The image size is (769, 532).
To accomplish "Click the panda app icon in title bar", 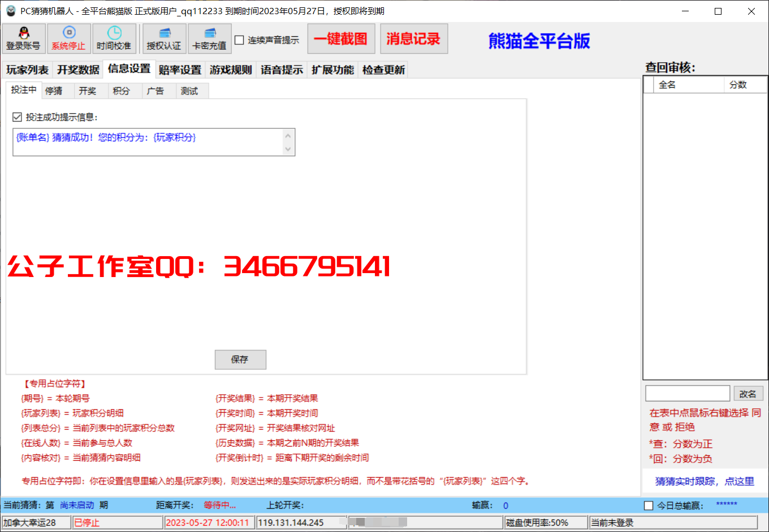I will [11, 11].
